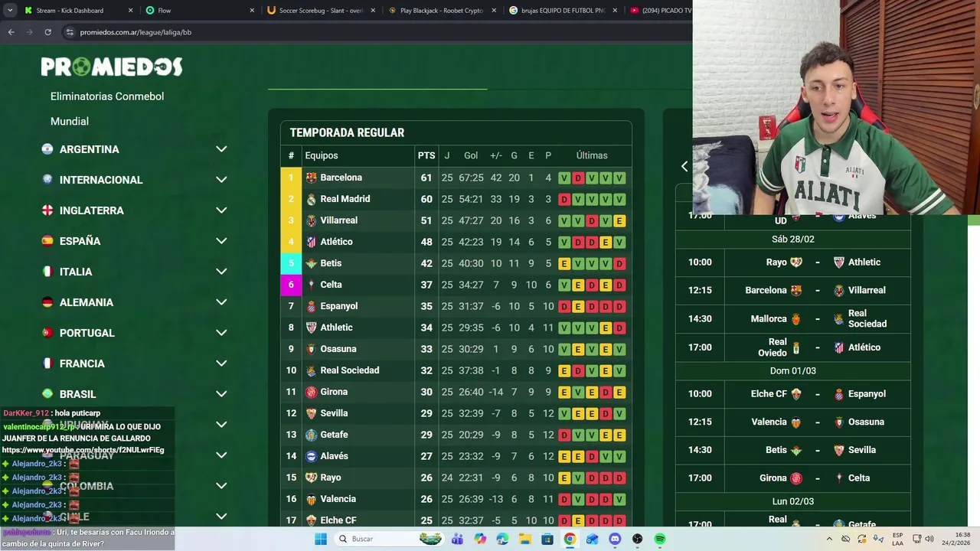Expand the INGLATERRA section chevron

point(221,210)
